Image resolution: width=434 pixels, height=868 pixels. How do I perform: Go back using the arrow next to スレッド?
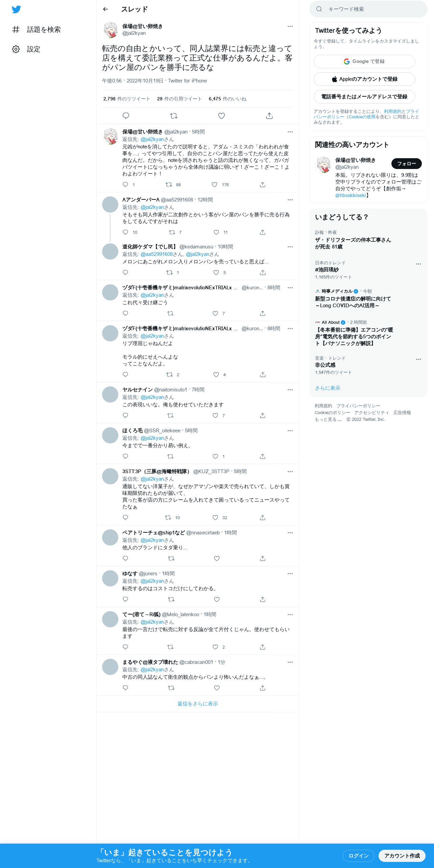pos(105,9)
